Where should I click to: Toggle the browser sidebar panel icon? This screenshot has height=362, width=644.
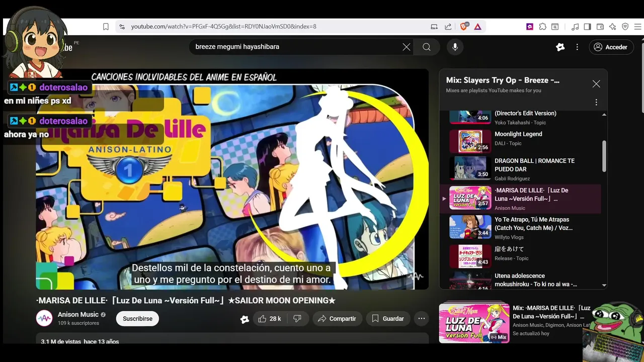pos(587,27)
